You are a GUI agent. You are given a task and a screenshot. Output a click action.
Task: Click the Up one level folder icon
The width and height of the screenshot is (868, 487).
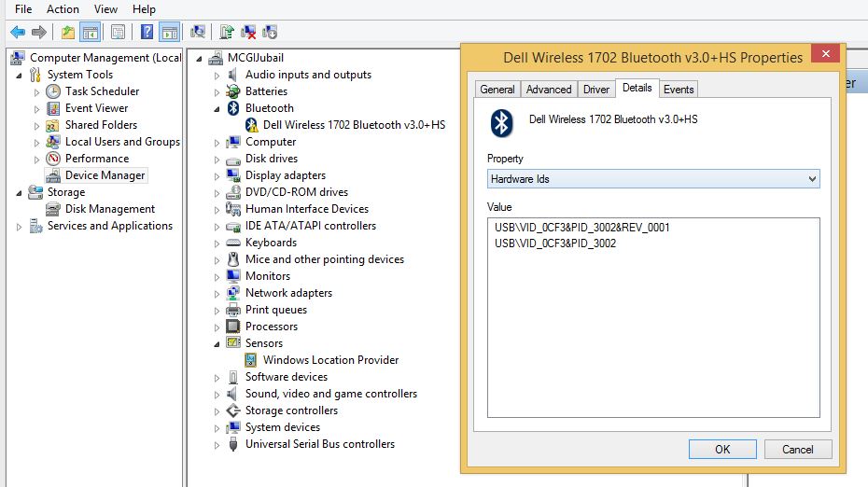tap(67, 32)
